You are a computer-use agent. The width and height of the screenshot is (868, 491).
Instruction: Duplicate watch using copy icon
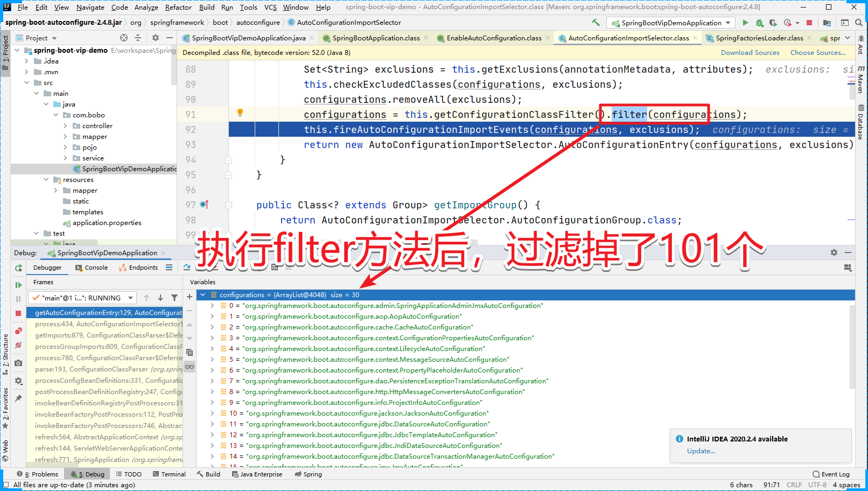pos(190,353)
